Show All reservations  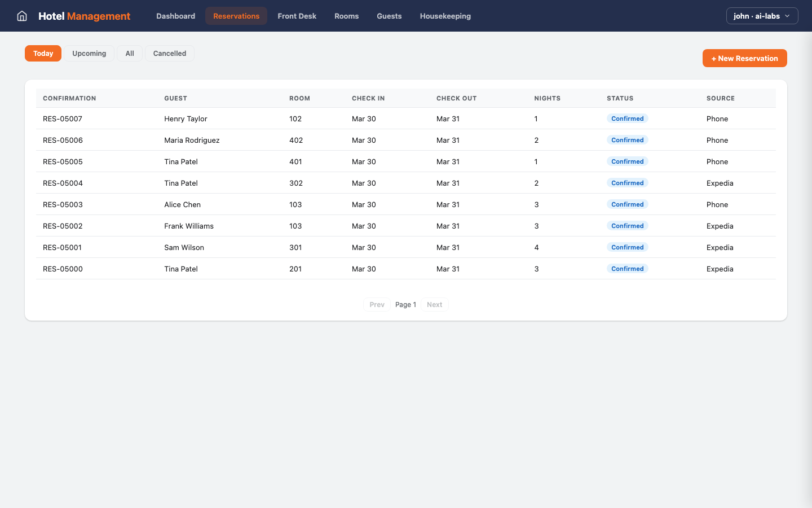[130, 53]
